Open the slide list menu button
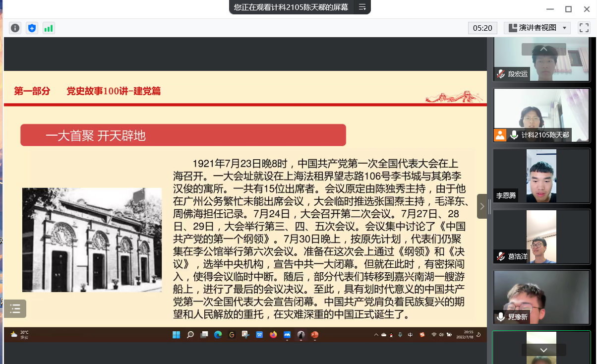Viewport: 597px width, 364px height. tap(15, 309)
